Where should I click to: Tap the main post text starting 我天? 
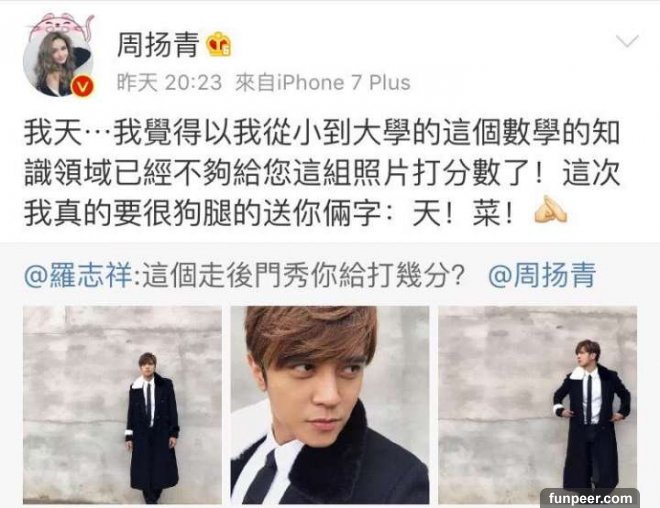[x=322, y=173]
